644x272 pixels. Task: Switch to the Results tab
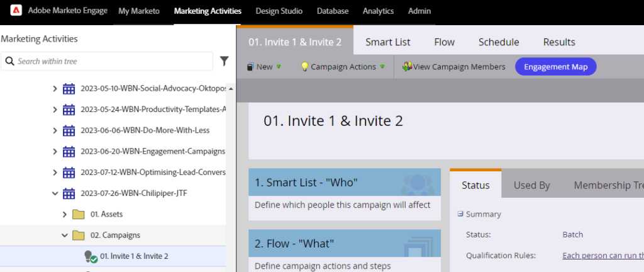click(559, 42)
